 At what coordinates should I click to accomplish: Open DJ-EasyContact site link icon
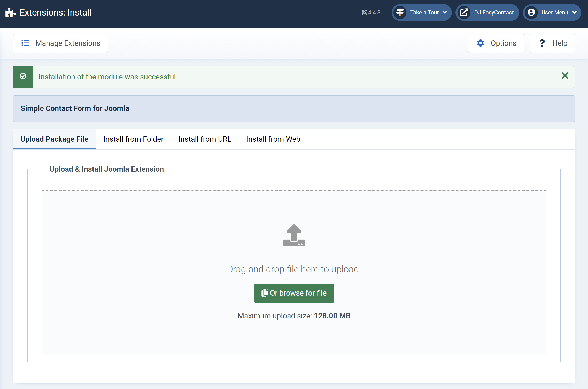point(464,12)
